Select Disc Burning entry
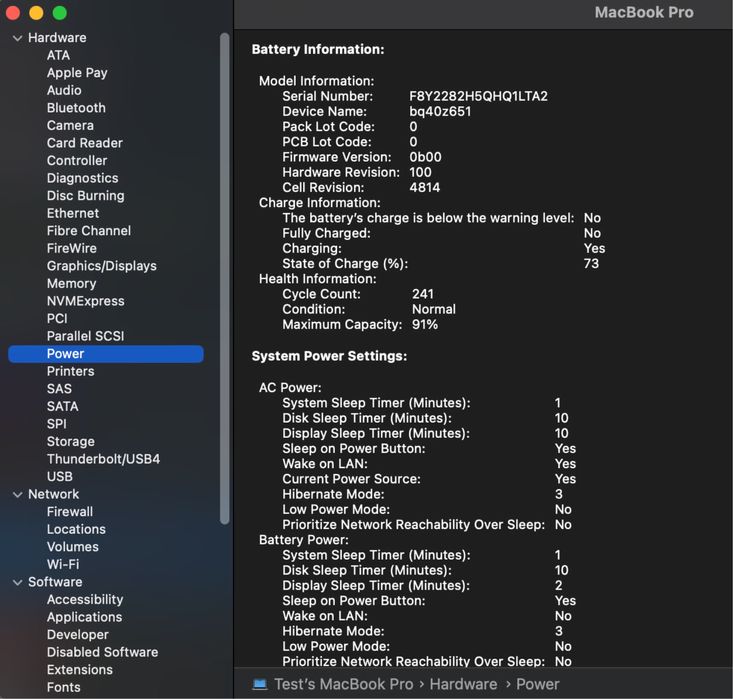Viewport: 733px width, 699px height. tap(86, 195)
